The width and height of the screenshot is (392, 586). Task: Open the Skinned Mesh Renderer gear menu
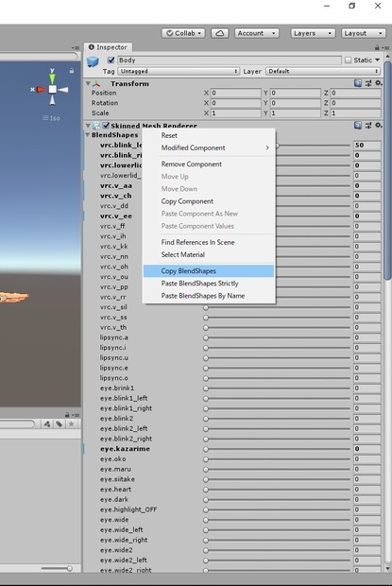click(x=379, y=125)
